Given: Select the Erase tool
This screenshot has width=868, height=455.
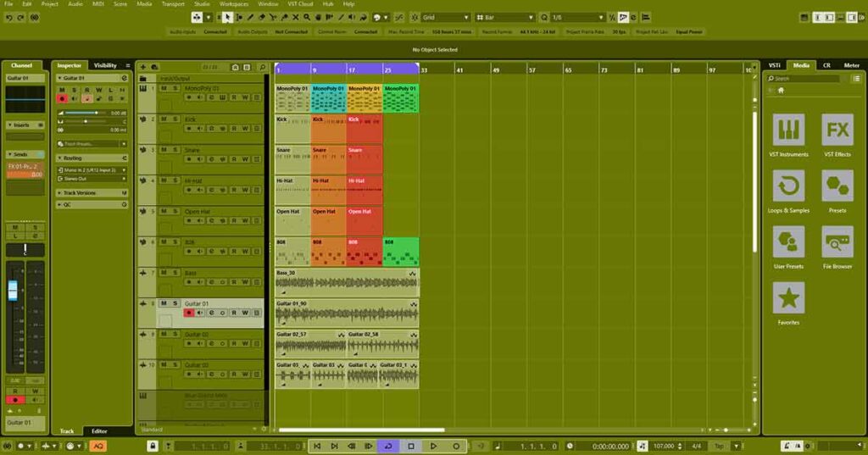Looking at the screenshot, I should [x=262, y=18].
